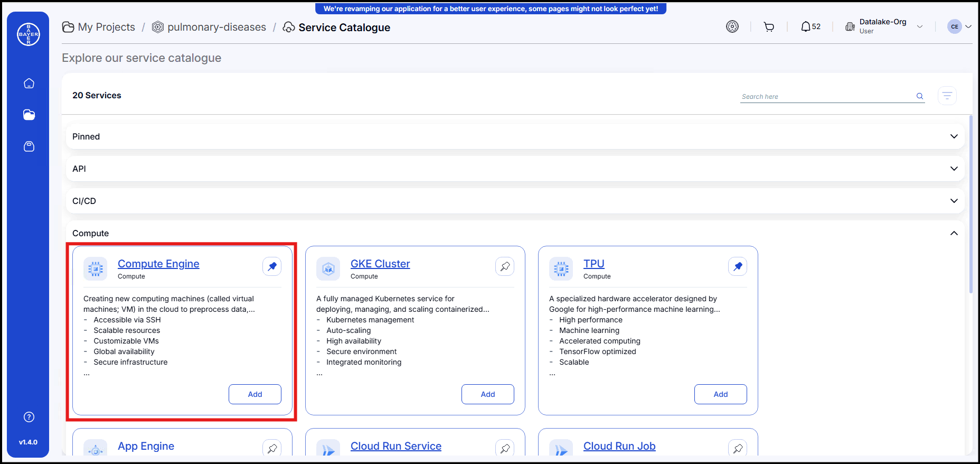
Task: Open the user profile dropdown arrow
Action: 968,26
